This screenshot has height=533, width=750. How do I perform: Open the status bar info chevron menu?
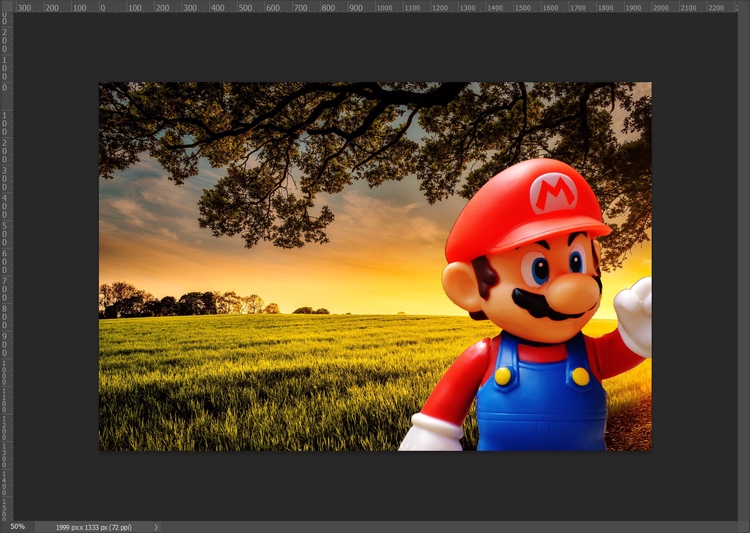click(156, 527)
